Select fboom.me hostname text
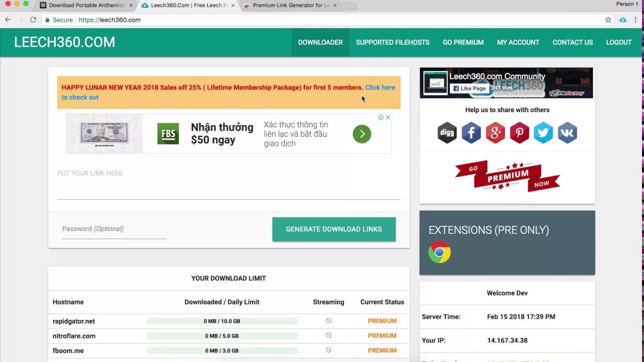Viewport: 644px width, 362px height. click(67, 350)
